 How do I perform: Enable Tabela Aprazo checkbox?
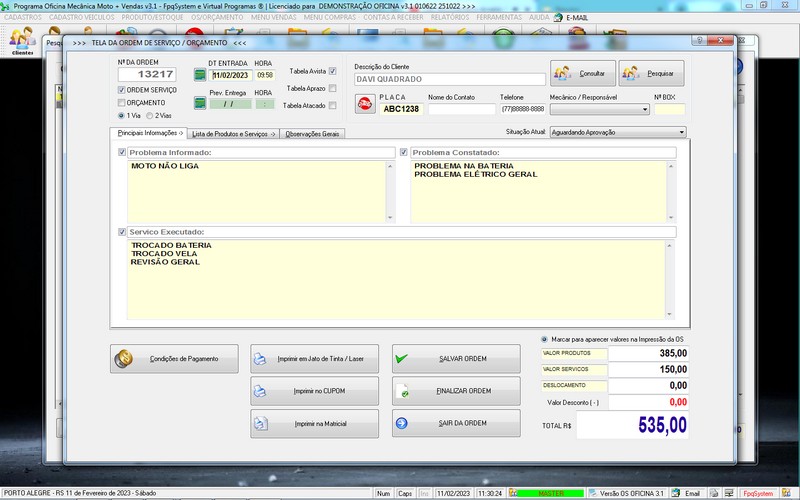click(333, 88)
